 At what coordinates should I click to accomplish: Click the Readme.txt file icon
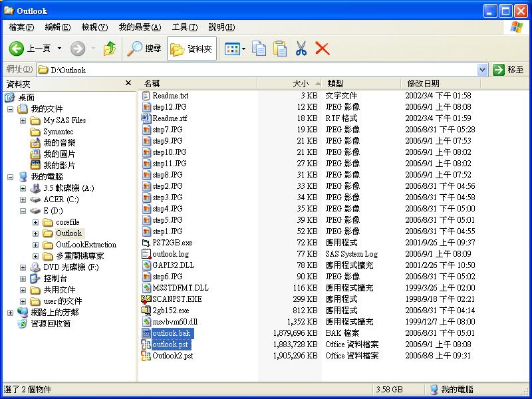146,96
